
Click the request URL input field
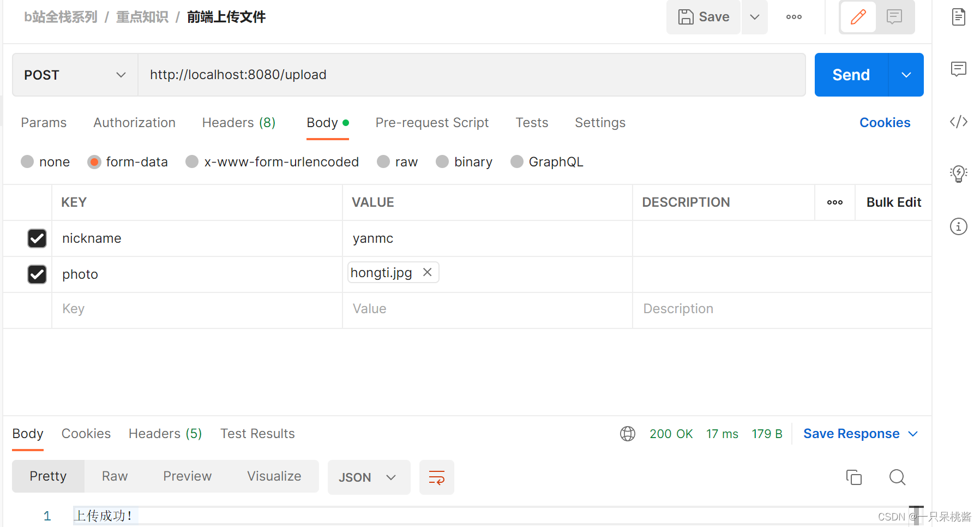[x=472, y=75]
